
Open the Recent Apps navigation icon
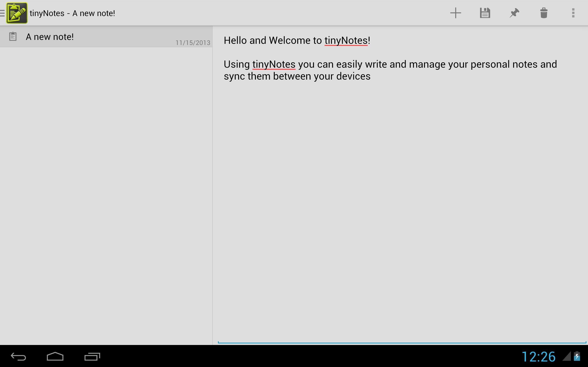92,356
